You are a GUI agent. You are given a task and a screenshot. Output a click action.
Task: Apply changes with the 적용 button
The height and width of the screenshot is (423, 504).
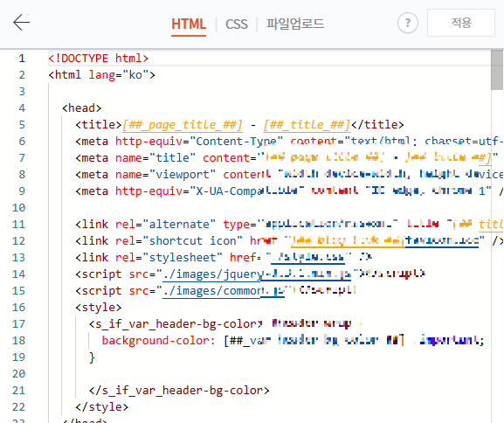point(461,23)
